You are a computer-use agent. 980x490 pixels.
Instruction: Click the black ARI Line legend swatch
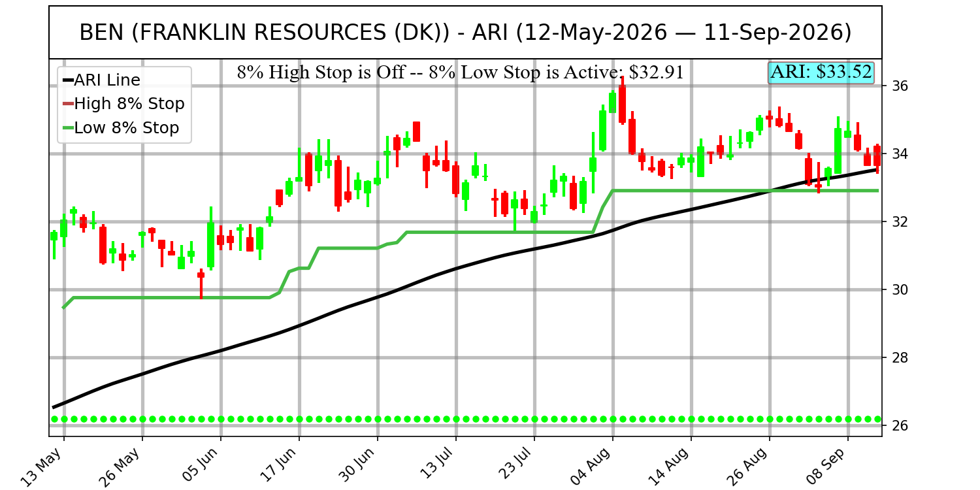pos(68,80)
